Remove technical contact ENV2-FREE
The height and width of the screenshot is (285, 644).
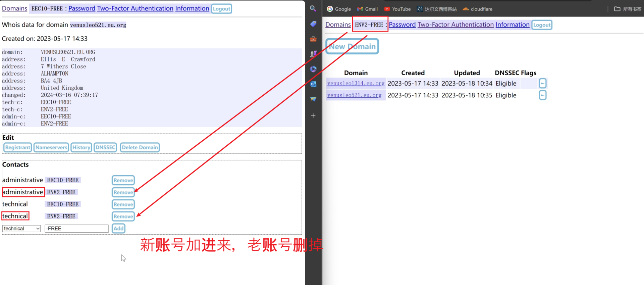tap(123, 217)
